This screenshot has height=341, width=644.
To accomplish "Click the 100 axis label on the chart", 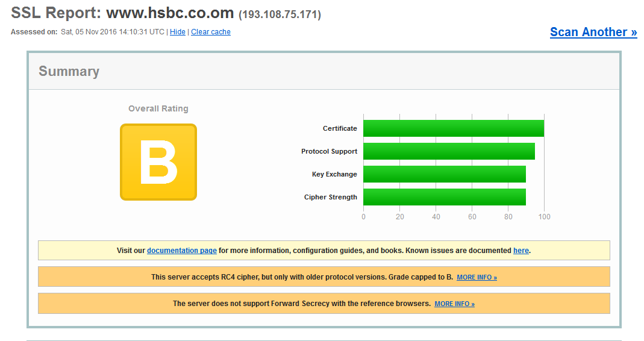I will [x=544, y=216].
